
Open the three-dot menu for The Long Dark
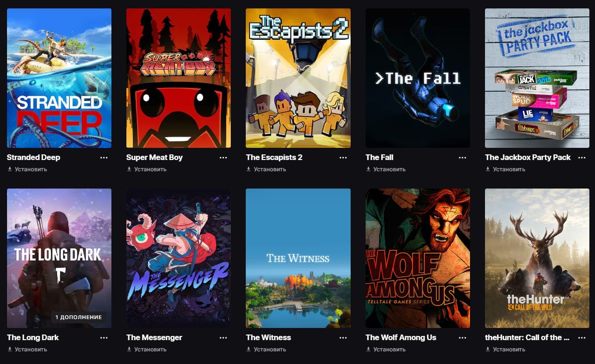pos(104,338)
